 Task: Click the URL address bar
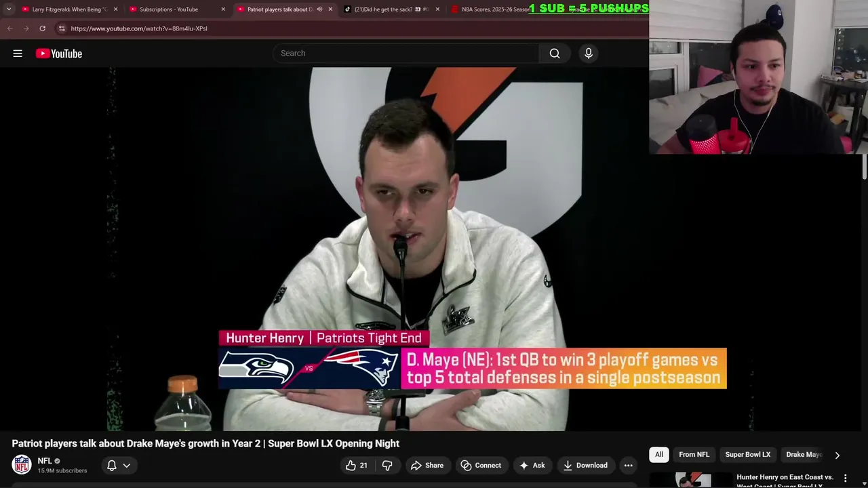[353, 28]
